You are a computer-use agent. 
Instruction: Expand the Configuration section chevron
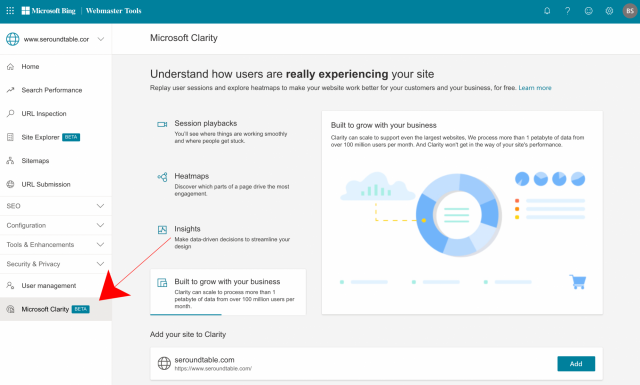coord(100,225)
